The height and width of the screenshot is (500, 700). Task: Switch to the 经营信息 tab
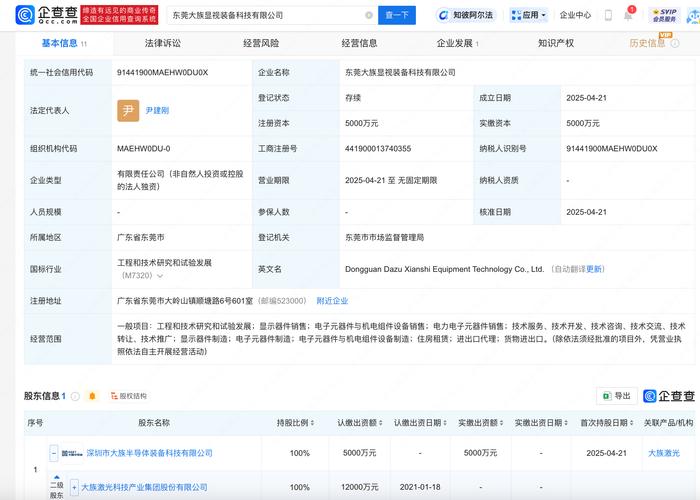tap(359, 43)
